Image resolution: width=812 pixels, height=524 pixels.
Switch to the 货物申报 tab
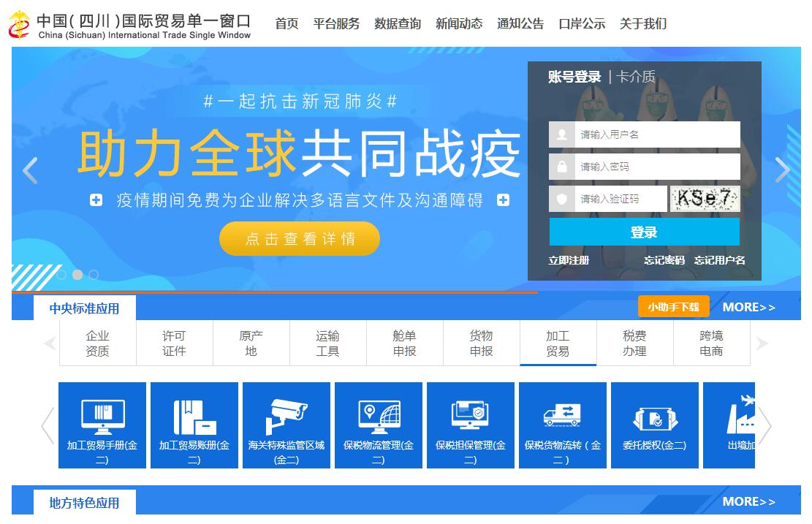tap(481, 343)
